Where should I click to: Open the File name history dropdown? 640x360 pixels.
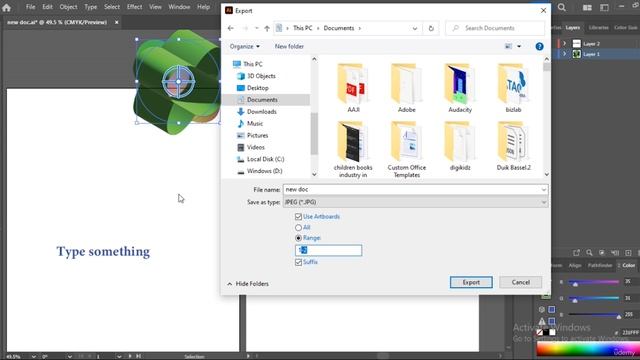click(x=543, y=190)
